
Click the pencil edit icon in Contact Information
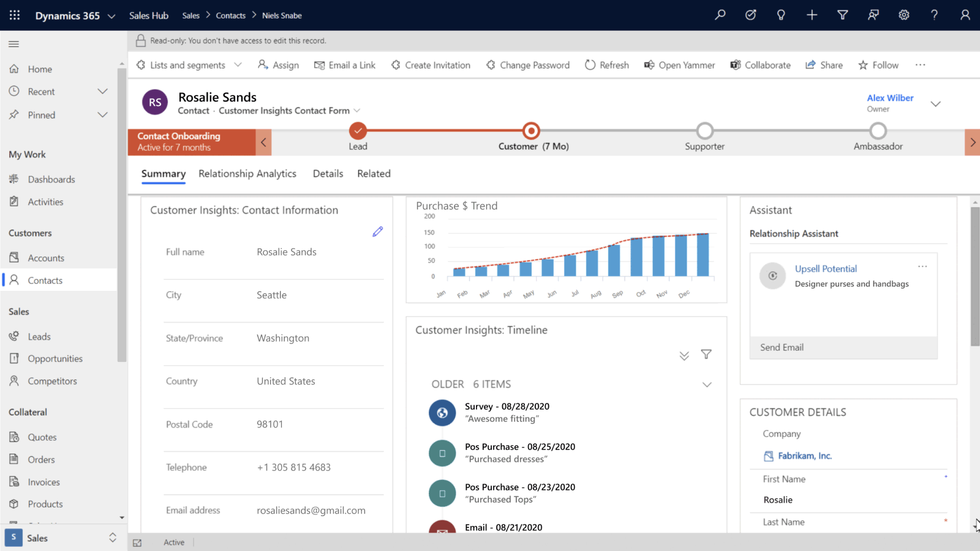click(377, 231)
